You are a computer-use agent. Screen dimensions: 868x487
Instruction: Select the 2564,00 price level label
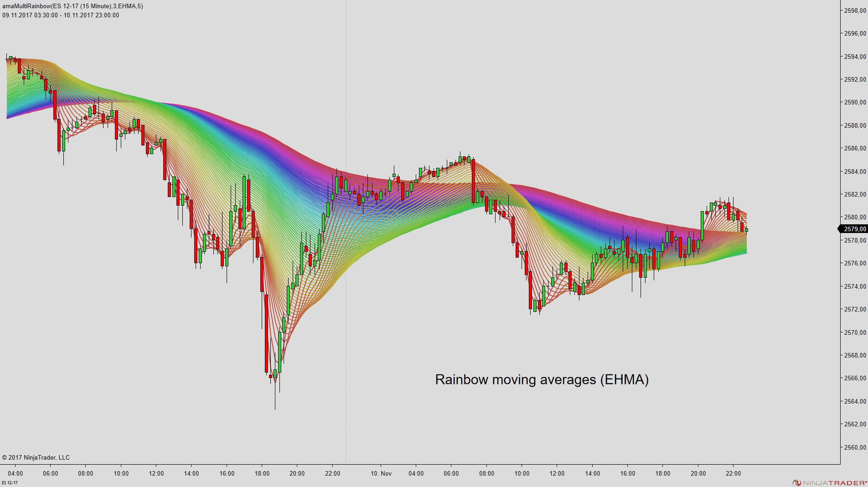(x=855, y=401)
